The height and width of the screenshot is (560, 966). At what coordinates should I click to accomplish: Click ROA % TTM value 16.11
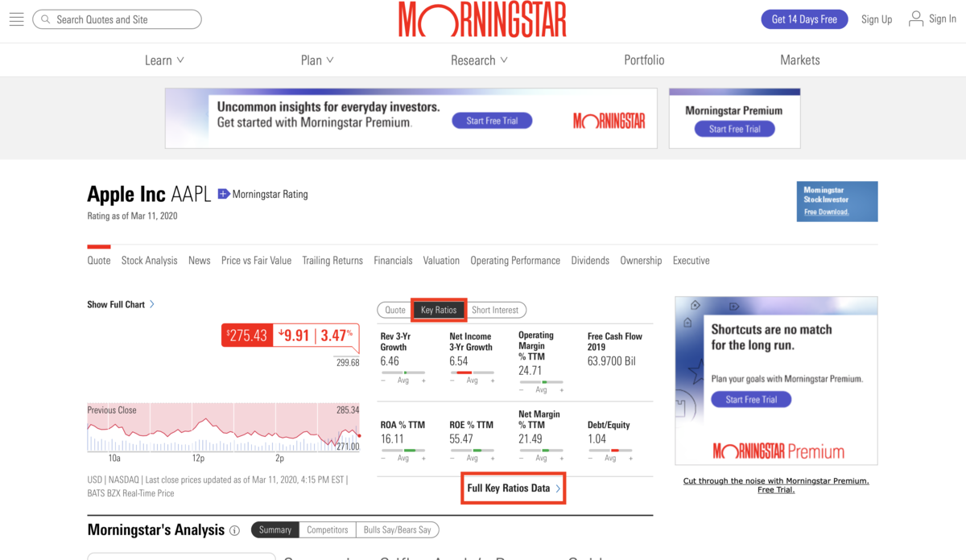click(x=392, y=439)
